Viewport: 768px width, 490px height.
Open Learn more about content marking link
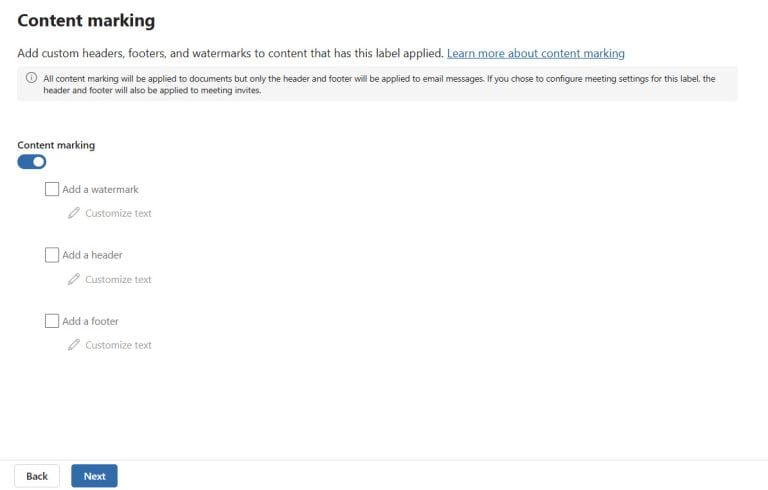click(535, 53)
